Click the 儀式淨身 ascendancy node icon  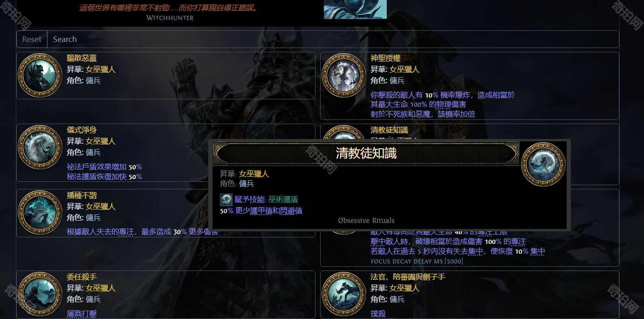(40, 147)
